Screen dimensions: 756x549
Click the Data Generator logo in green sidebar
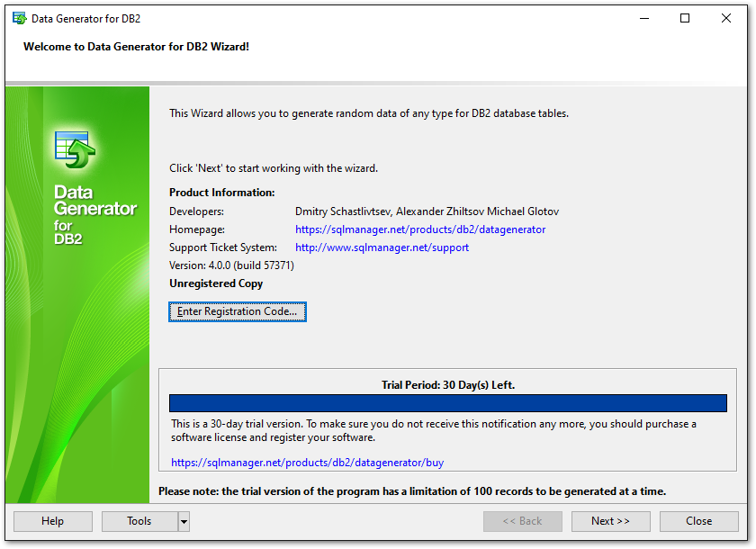click(x=75, y=149)
